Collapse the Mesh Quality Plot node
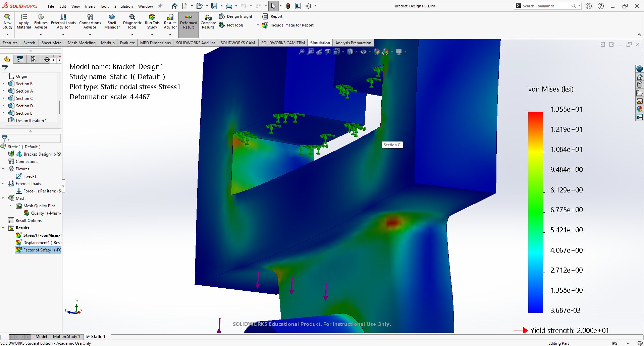 coord(11,206)
